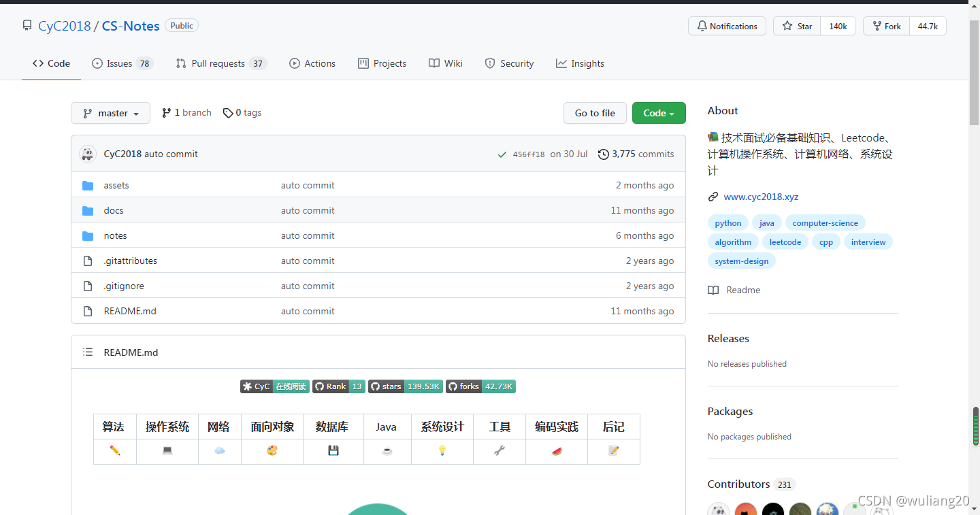Click the forks 42.73K badge
Image resolution: width=980 pixels, height=515 pixels.
pyautogui.click(x=480, y=386)
